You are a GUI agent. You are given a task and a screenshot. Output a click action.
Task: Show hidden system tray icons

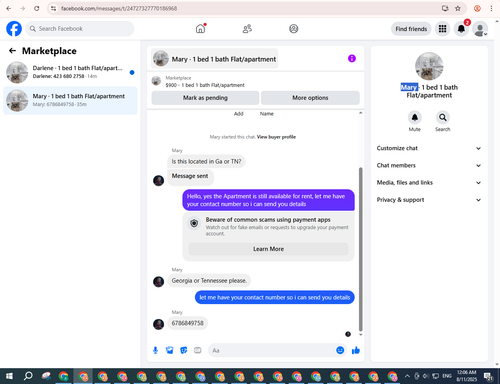tap(407, 376)
